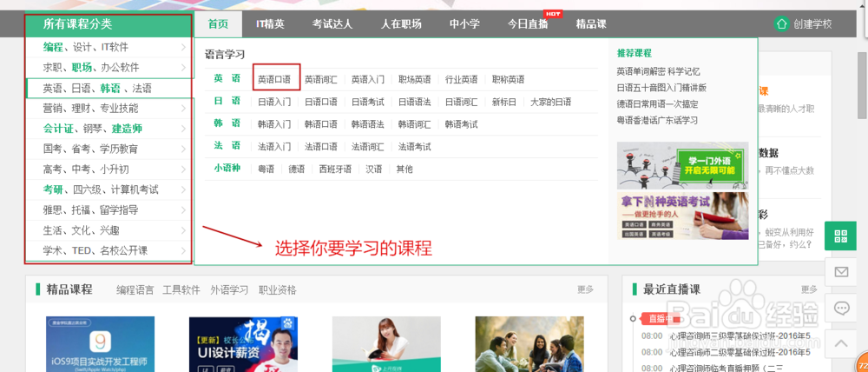Open 法语入门 link
Image resolution: width=868 pixels, height=372 pixels.
coord(274,147)
